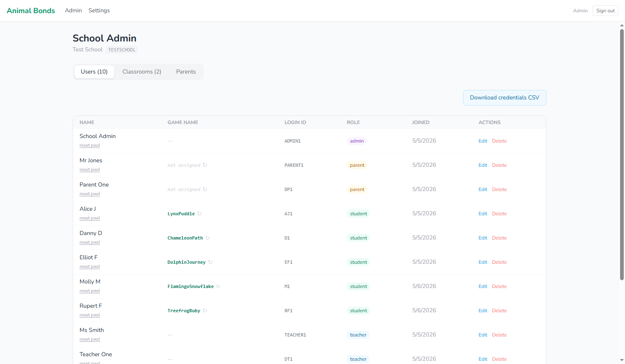Delete the Teacher One user

[499, 359]
